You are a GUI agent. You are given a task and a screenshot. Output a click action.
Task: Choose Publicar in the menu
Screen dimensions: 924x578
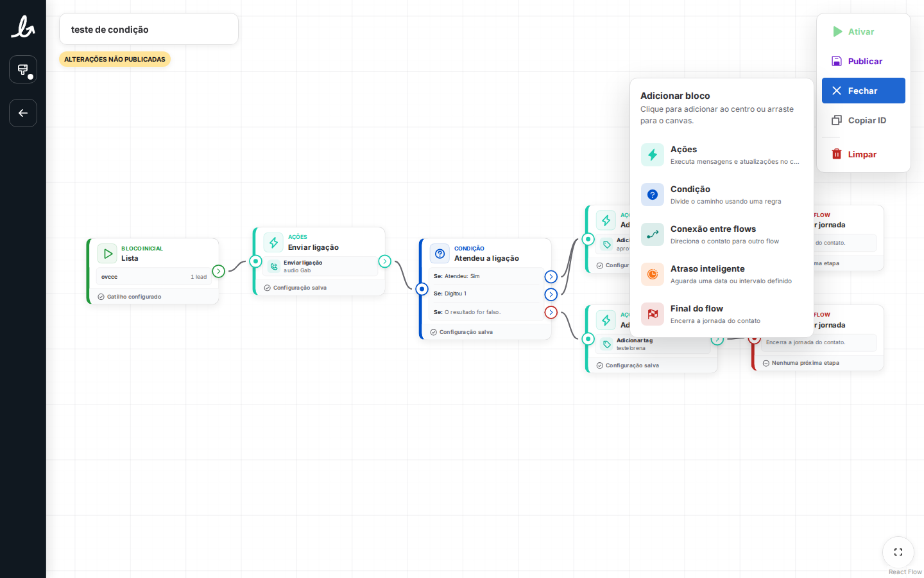click(x=864, y=61)
